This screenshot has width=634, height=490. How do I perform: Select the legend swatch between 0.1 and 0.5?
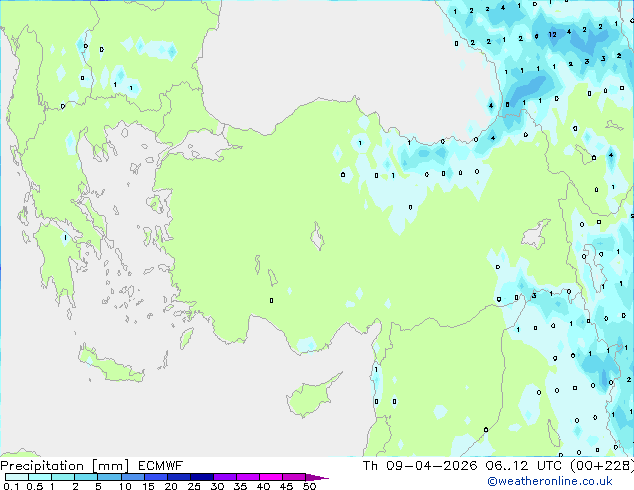click(17, 477)
